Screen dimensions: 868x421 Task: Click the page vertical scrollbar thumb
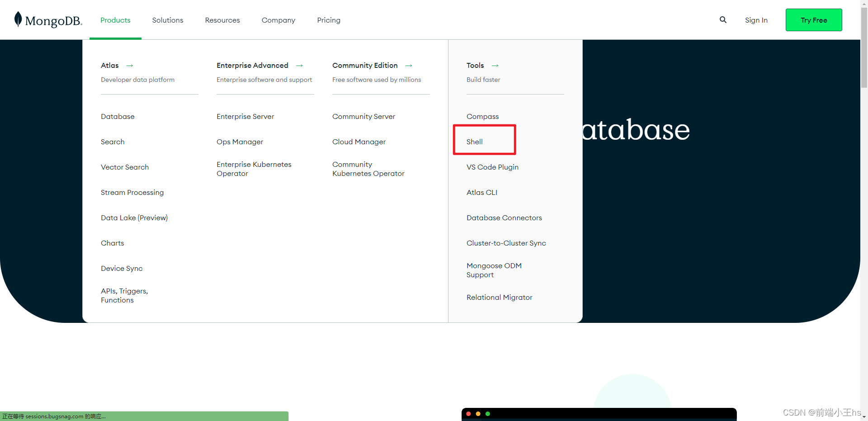(864, 47)
